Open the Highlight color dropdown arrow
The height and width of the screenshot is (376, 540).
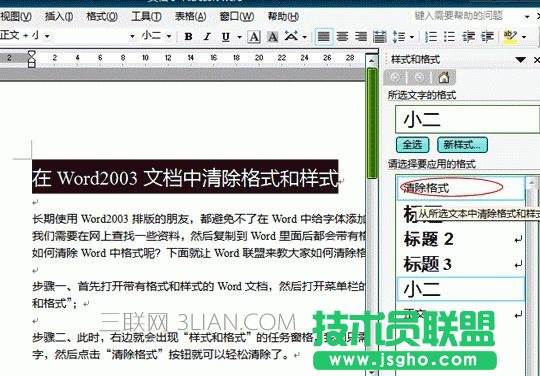click(x=524, y=37)
